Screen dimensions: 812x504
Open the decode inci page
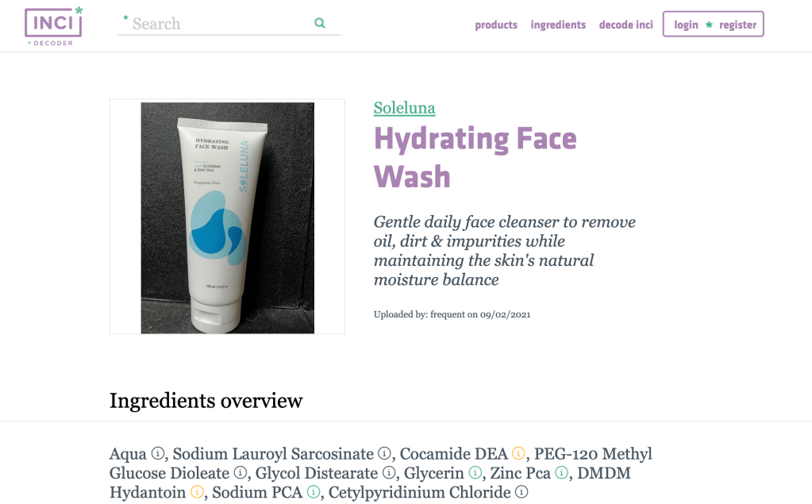coord(626,25)
